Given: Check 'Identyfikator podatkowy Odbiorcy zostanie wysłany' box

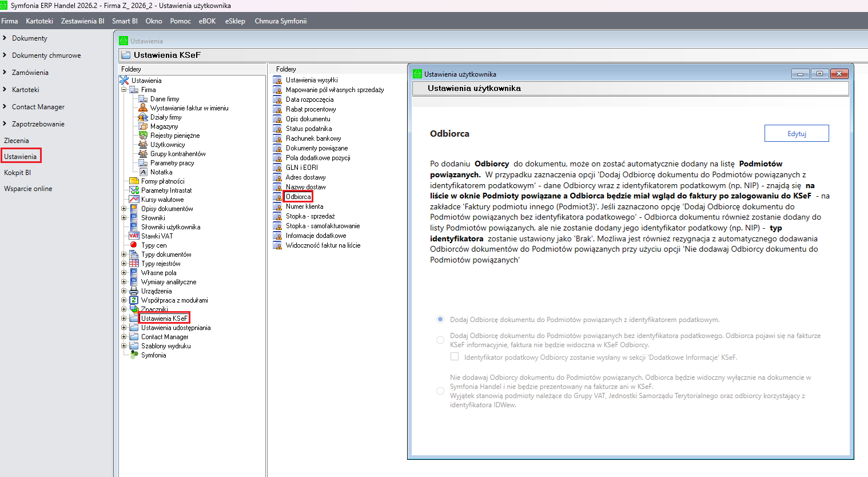Looking at the screenshot, I should point(455,357).
